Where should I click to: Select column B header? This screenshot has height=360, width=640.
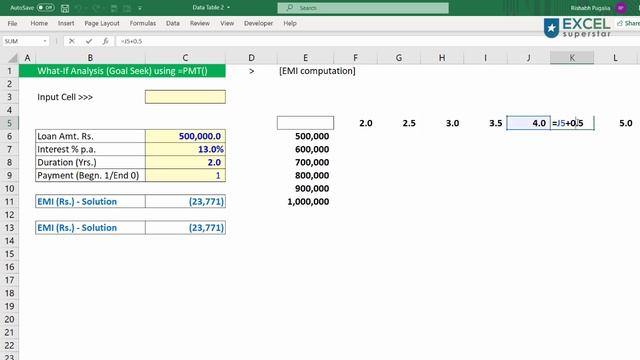pyautogui.click(x=90, y=58)
